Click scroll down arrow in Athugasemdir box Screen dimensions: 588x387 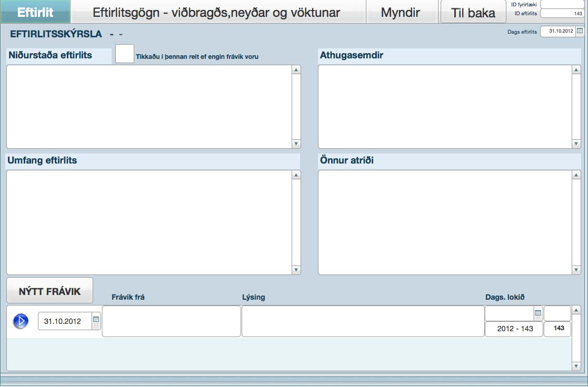[576, 144]
